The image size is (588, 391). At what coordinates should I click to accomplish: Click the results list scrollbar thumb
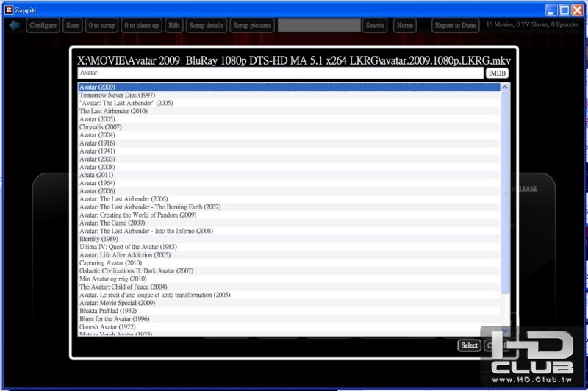tap(505, 193)
